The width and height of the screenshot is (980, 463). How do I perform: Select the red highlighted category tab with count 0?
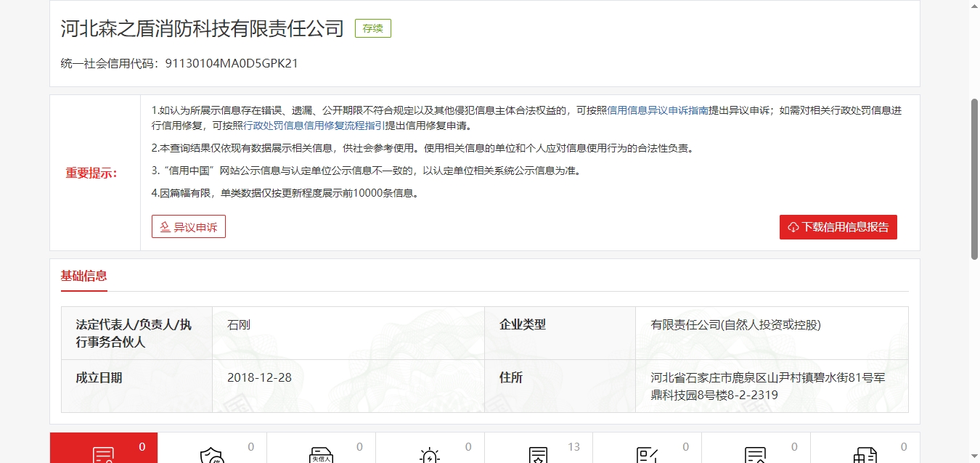[104, 448]
